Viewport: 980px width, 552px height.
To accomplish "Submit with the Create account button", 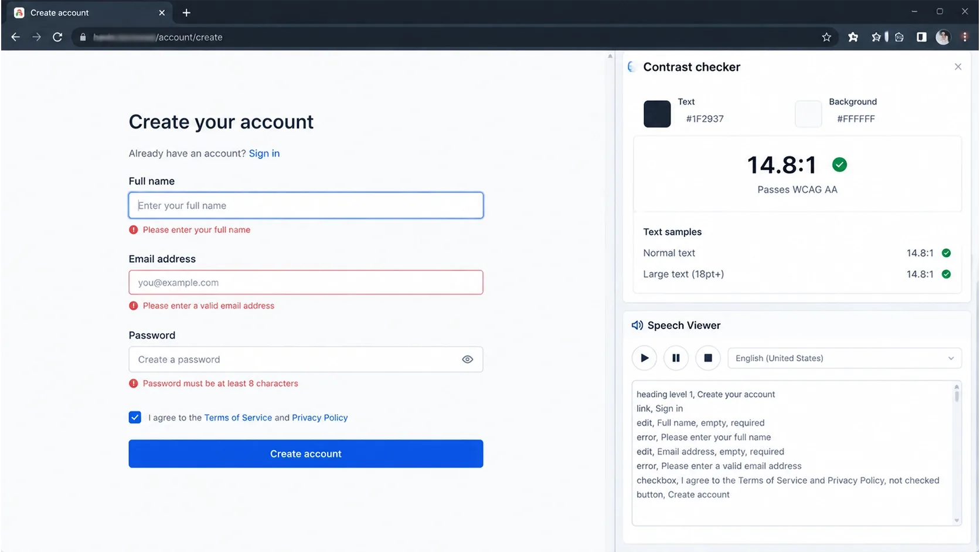I will (x=306, y=453).
